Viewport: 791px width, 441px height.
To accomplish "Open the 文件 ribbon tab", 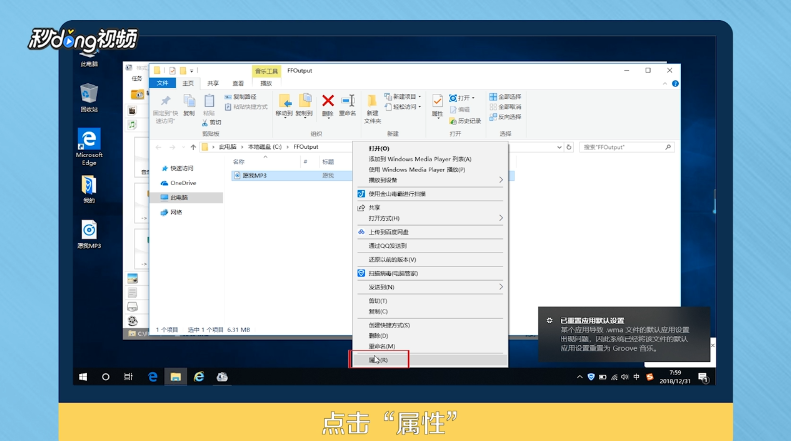I will click(162, 83).
